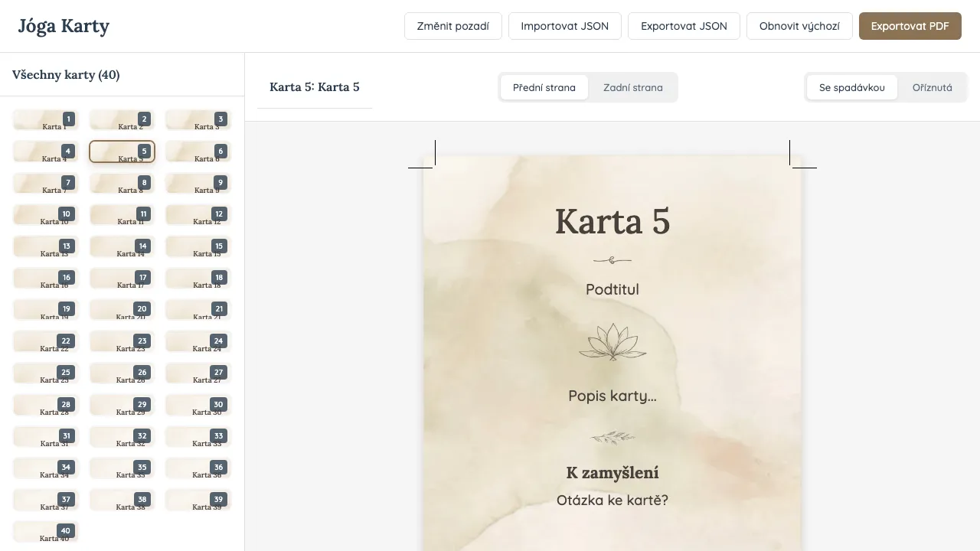This screenshot has width=980, height=551.
Task: Click the lotus flower icon on the card preview
Action: click(x=612, y=341)
